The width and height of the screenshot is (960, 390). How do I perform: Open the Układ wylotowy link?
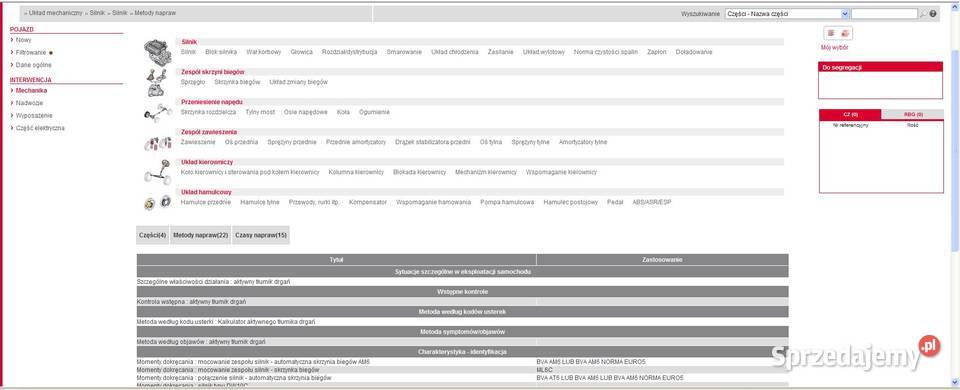point(544,52)
